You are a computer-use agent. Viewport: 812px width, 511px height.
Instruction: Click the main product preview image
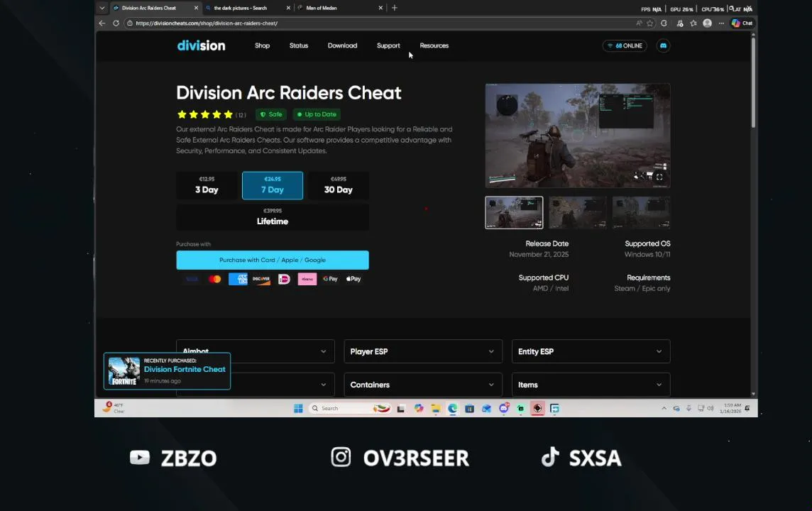pos(578,136)
